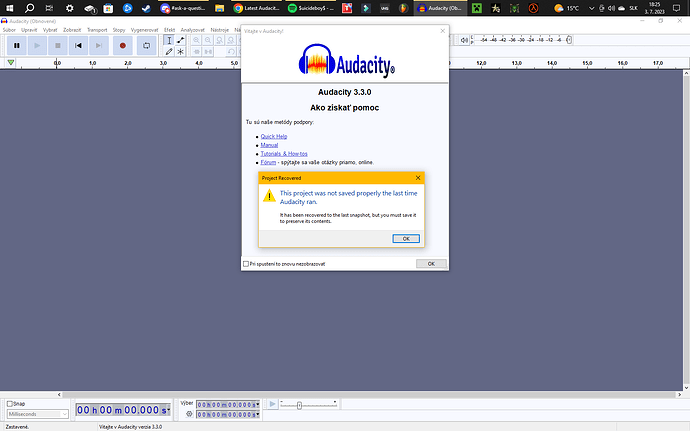Click OK in the Project Recovered dialog
Viewport: 690px width, 431px height.
pyautogui.click(x=406, y=239)
